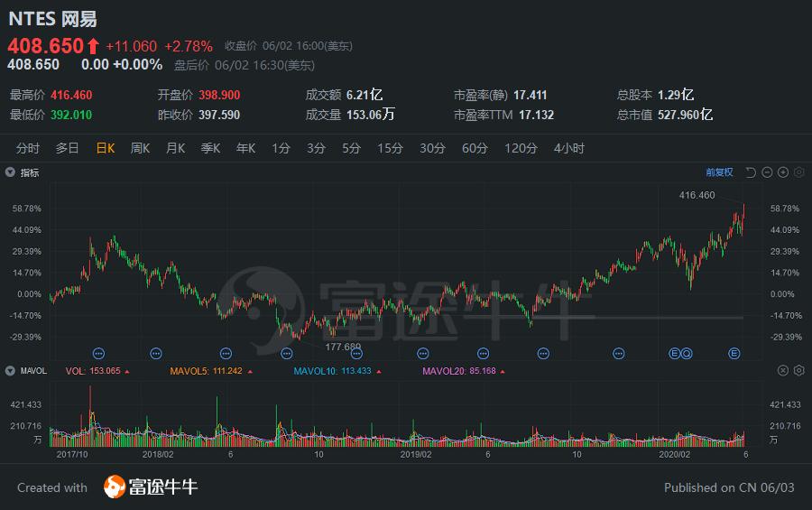Click the 'Published on CN 06/03' text
This screenshot has width=812, height=510.
coord(729,487)
